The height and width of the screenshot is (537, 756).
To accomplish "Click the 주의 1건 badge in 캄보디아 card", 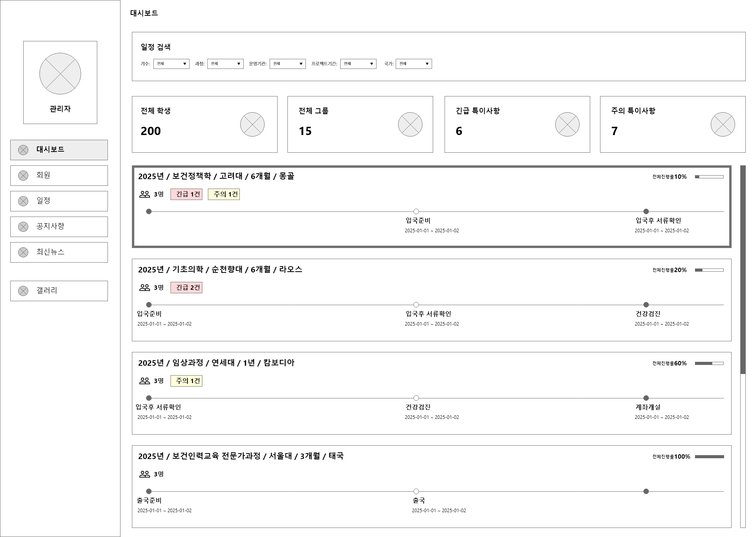I will (186, 381).
